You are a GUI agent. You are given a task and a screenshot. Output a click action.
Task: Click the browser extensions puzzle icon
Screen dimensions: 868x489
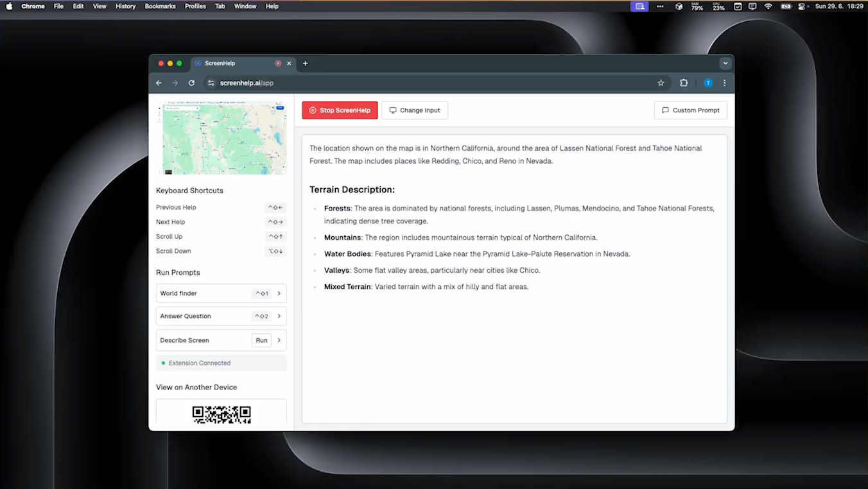[x=684, y=83]
